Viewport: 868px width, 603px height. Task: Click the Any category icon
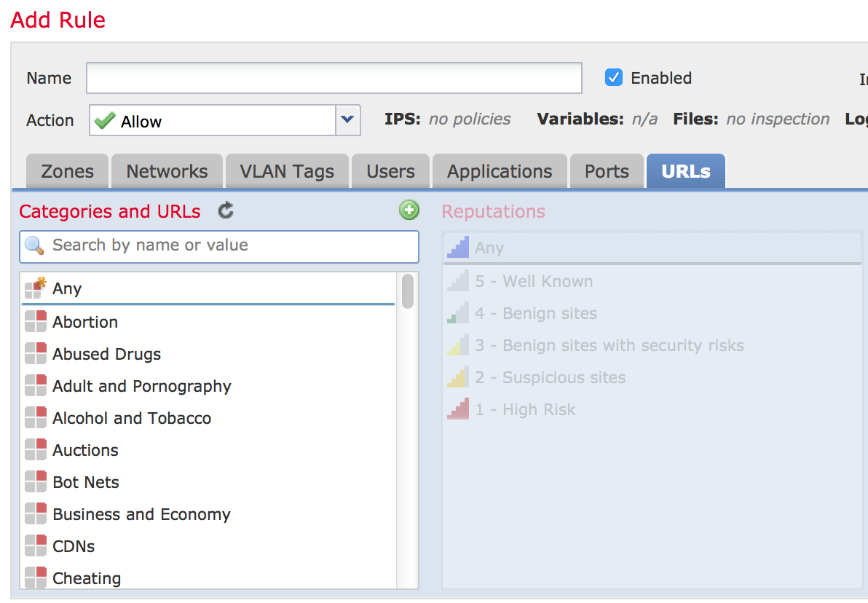coord(35,288)
